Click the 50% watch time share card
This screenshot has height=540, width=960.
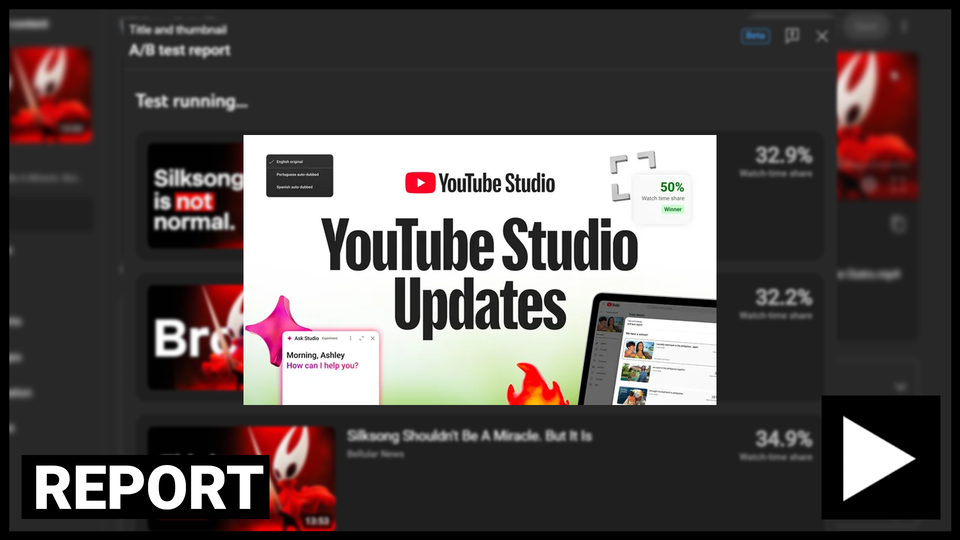tap(662, 198)
